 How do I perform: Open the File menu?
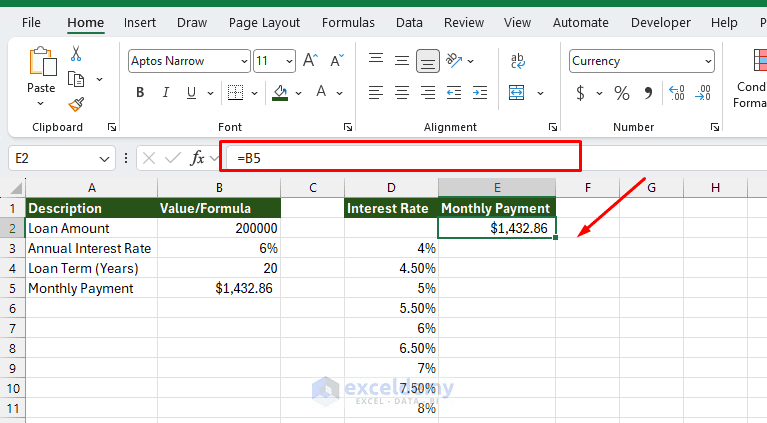[31, 22]
